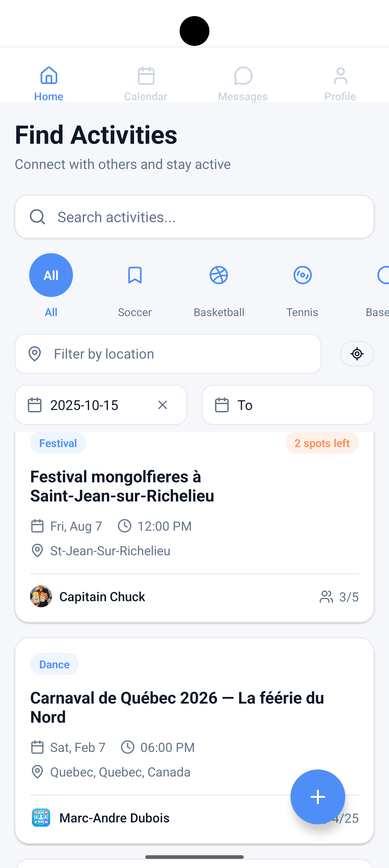Screen dimensions: 389x868
Task: Select the Basketball category icon
Action: tap(219, 275)
